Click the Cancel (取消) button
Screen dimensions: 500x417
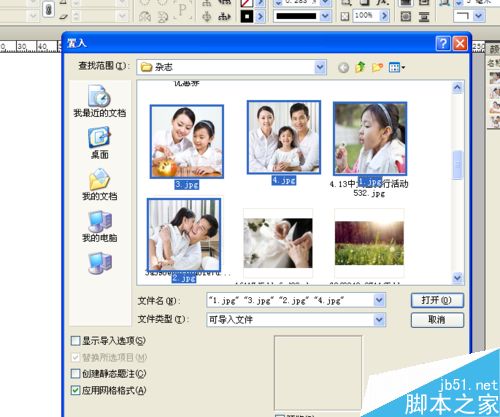coord(437,320)
